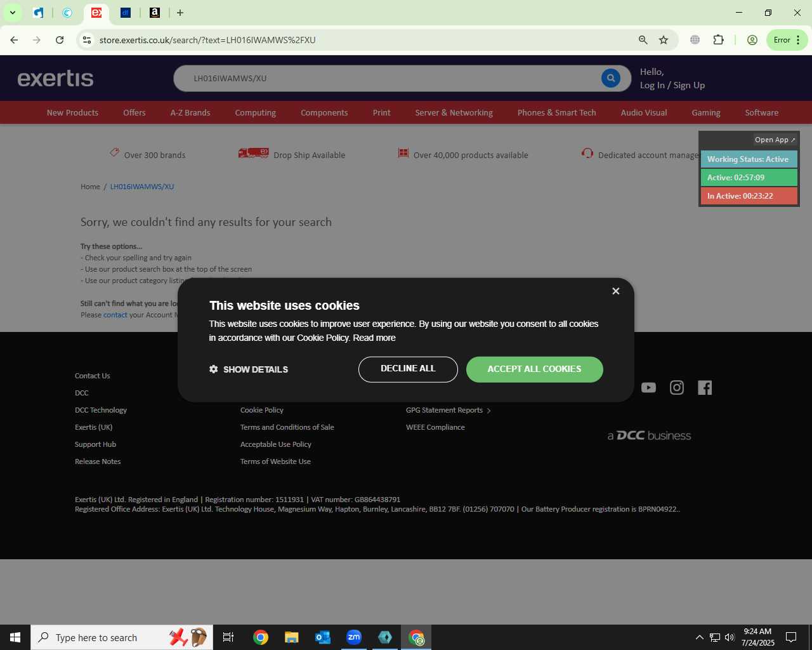Image resolution: width=812 pixels, height=650 pixels.
Task: Open the Audio Visual menu
Action: 644,112
